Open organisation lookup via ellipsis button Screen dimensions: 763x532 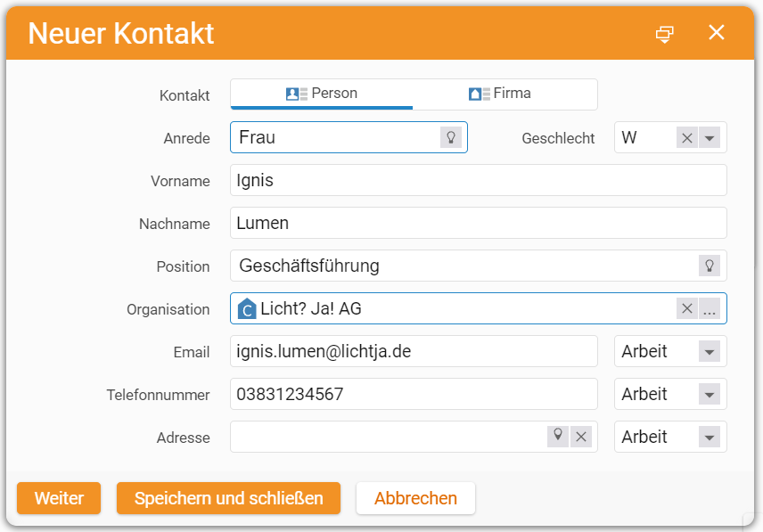[x=710, y=309]
